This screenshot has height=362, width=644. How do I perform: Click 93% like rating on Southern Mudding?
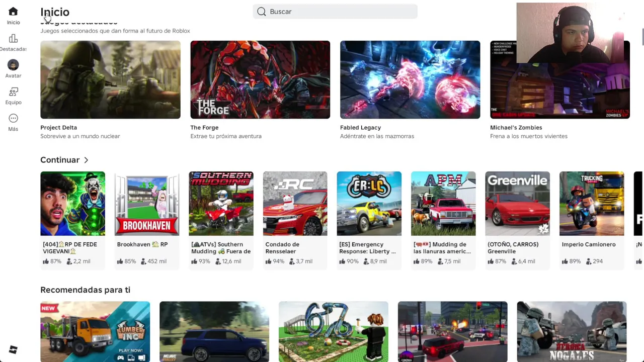(201, 261)
